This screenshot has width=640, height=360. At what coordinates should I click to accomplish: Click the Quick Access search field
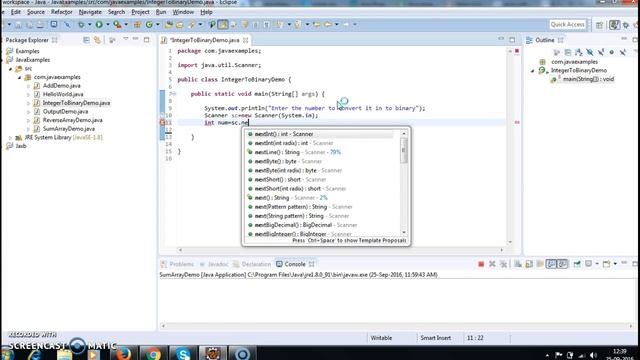(x=567, y=25)
